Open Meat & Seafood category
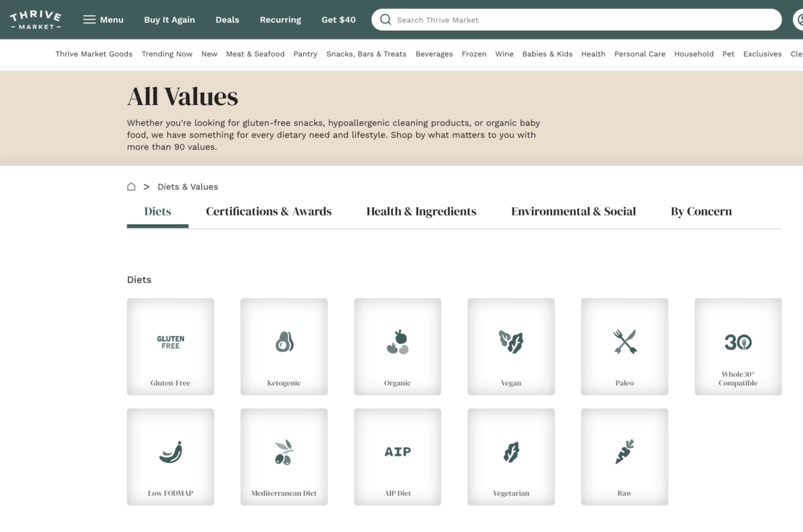803x532 pixels. 255,54
